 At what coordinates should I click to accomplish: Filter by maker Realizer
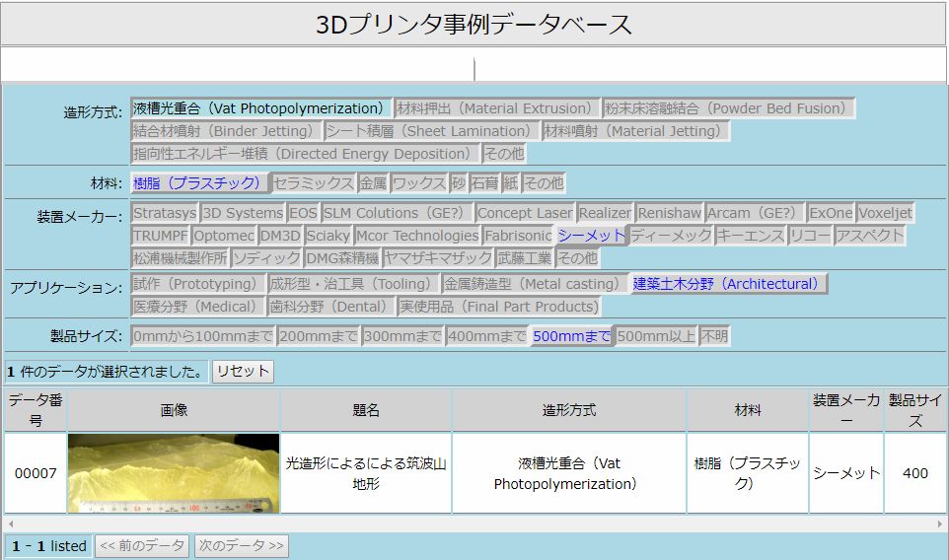(605, 213)
